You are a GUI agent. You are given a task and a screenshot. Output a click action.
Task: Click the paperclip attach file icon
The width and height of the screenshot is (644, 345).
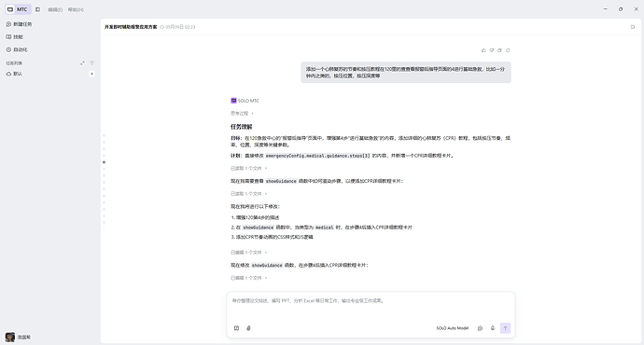[x=248, y=328]
